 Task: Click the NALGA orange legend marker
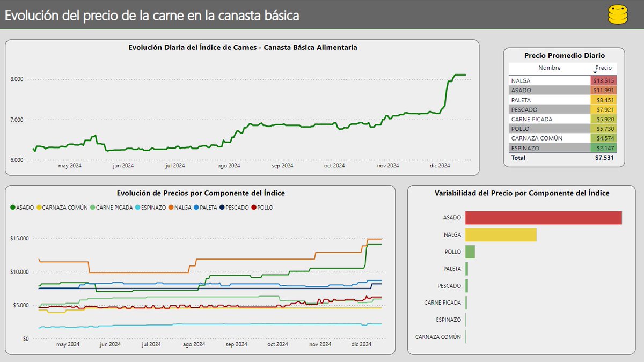171,208
